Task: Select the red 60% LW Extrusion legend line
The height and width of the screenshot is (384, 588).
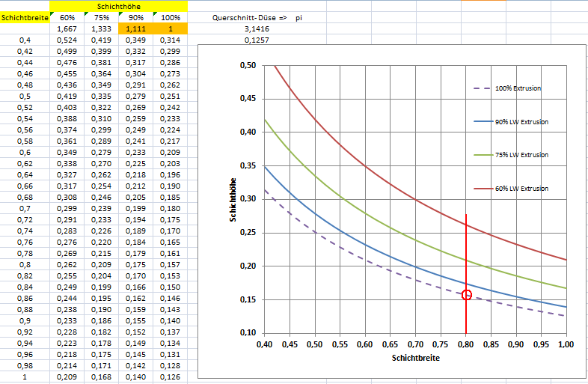Action: 483,189
